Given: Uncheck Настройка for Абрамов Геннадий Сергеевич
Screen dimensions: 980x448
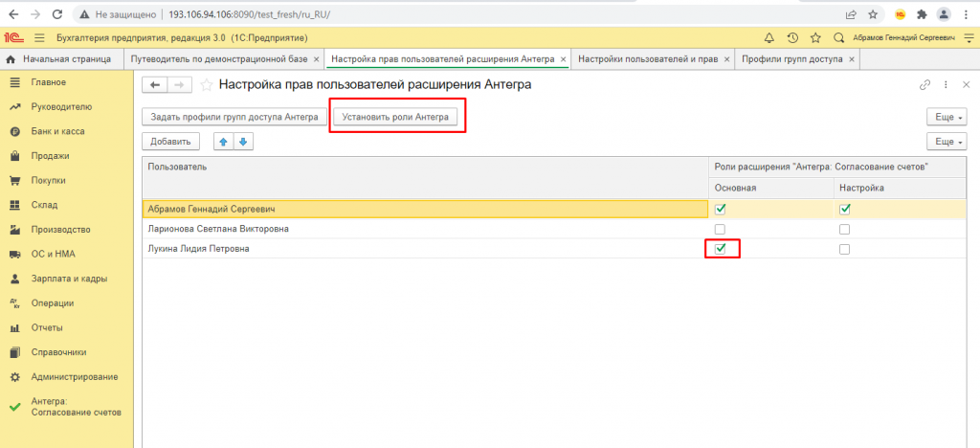Looking at the screenshot, I should 844,209.
